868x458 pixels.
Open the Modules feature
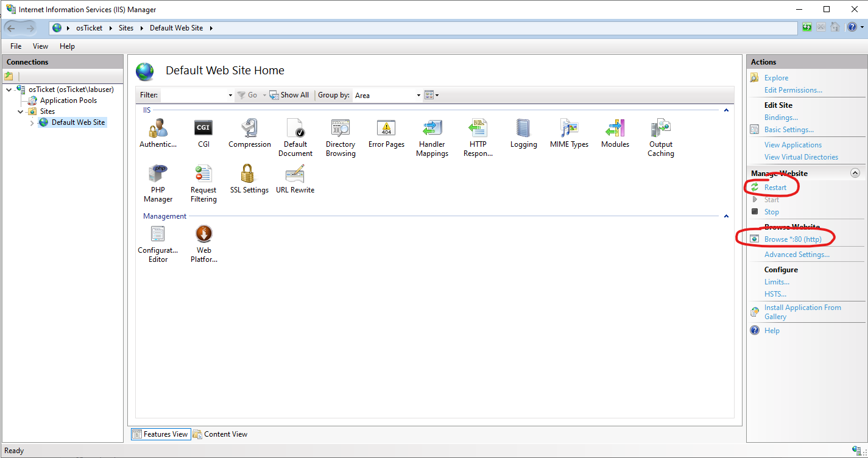pos(615,134)
